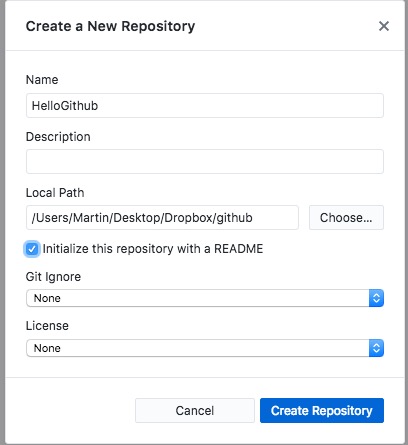Click the Create Repository button
The width and height of the screenshot is (408, 445).
click(x=322, y=411)
